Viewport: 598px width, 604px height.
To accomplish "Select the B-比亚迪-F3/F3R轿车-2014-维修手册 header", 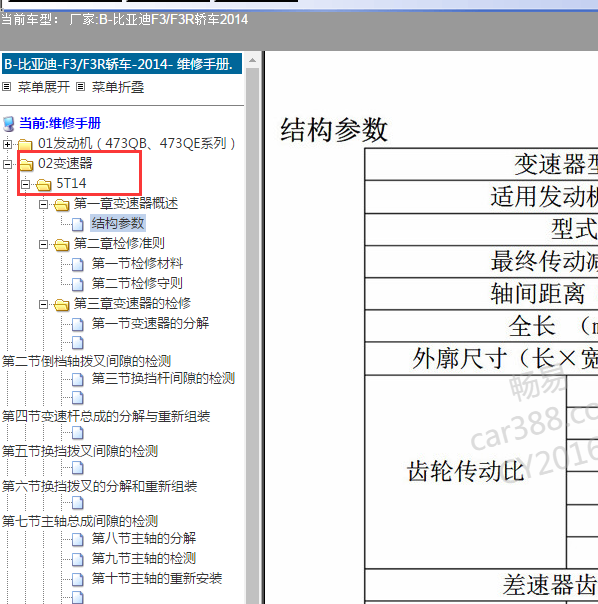I will coord(122,64).
